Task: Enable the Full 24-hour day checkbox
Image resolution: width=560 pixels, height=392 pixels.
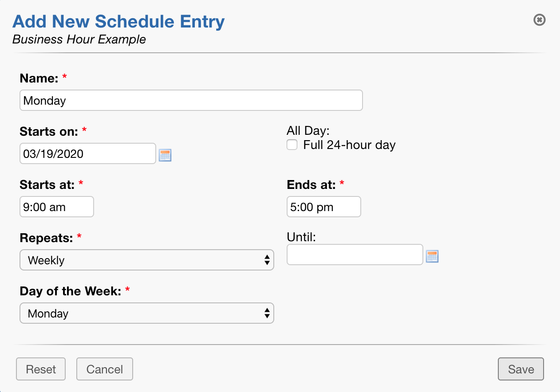Action: coord(292,145)
